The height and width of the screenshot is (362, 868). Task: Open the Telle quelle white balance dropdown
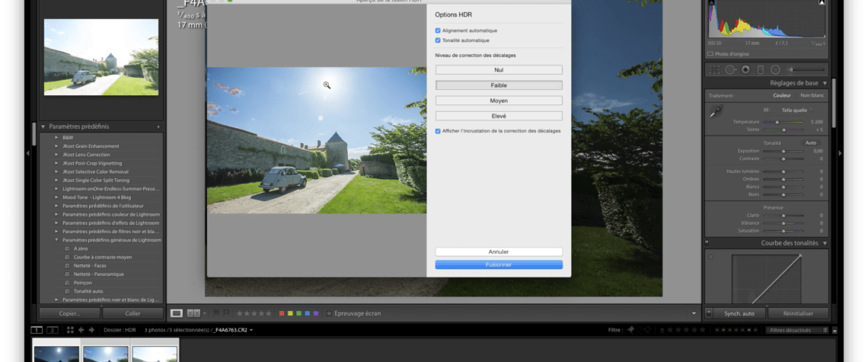(x=797, y=111)
